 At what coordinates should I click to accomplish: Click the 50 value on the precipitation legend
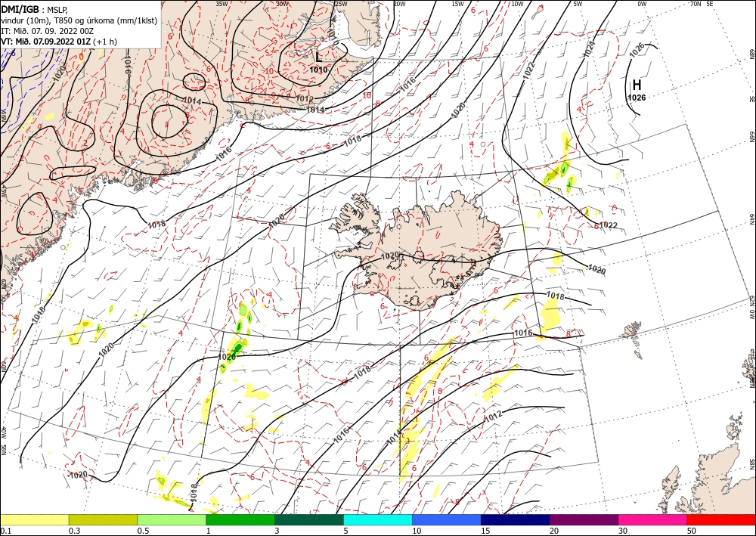(692, 531)
